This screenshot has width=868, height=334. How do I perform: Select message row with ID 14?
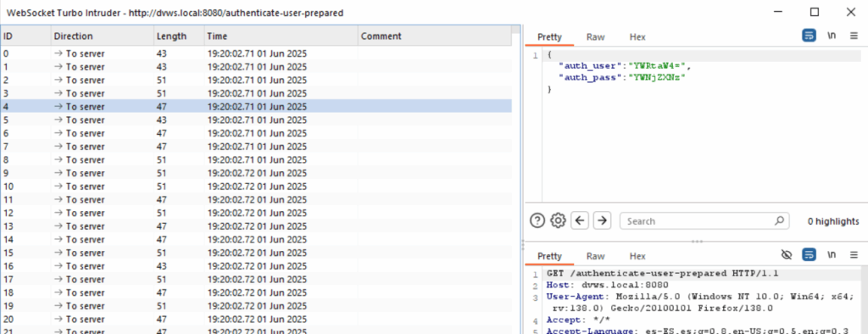256,239
